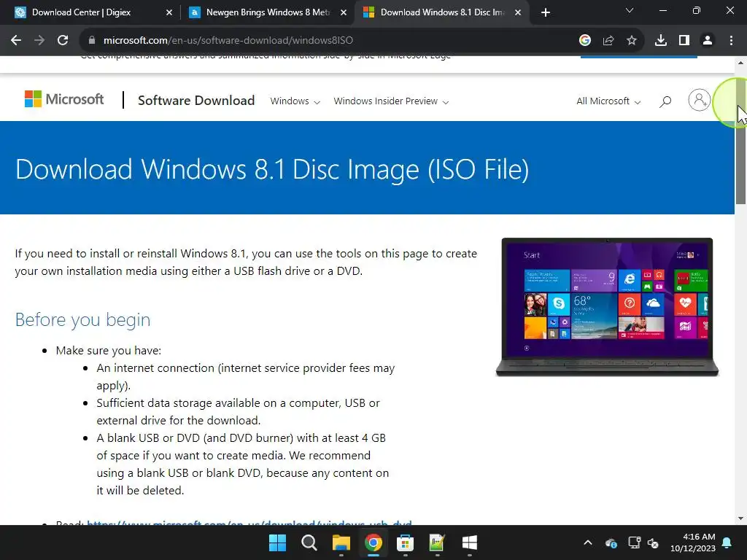Reload the current page
Screen dimensions: 747x560
point(63,41)
